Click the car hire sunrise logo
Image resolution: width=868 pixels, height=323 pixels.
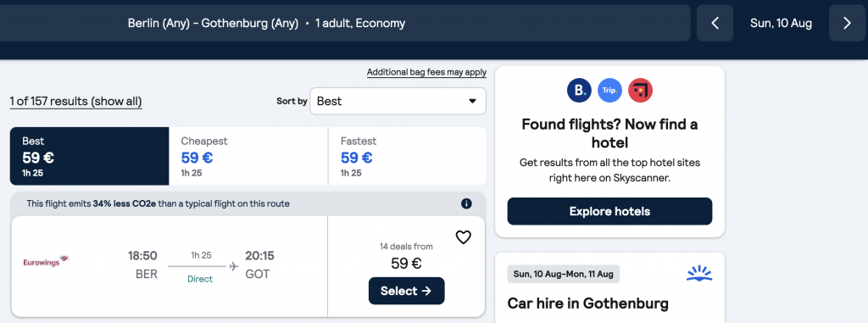(699, 274)
